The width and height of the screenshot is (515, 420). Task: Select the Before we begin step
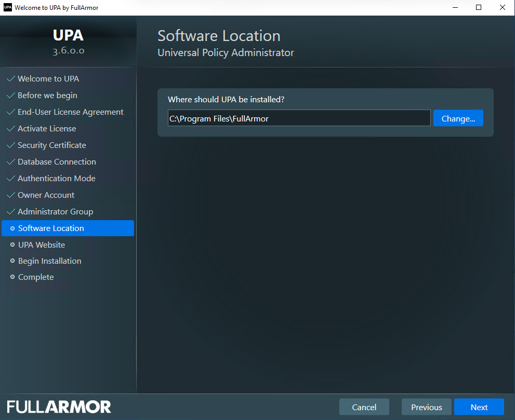click(47, 96)
